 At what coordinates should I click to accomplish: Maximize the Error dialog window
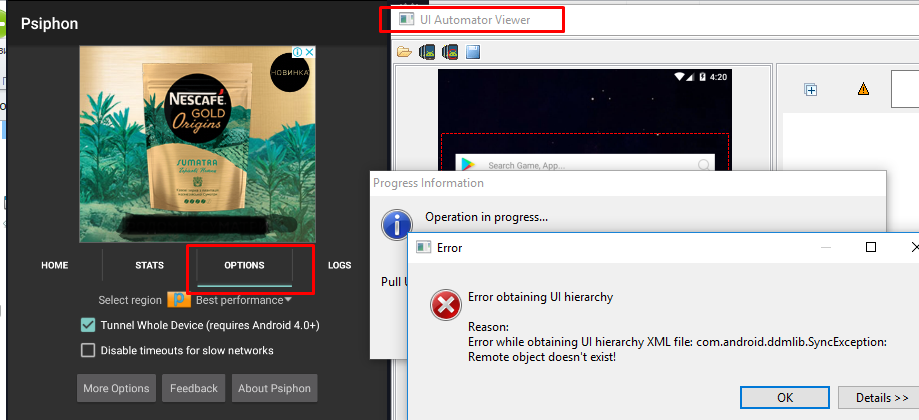pos(871,247)
